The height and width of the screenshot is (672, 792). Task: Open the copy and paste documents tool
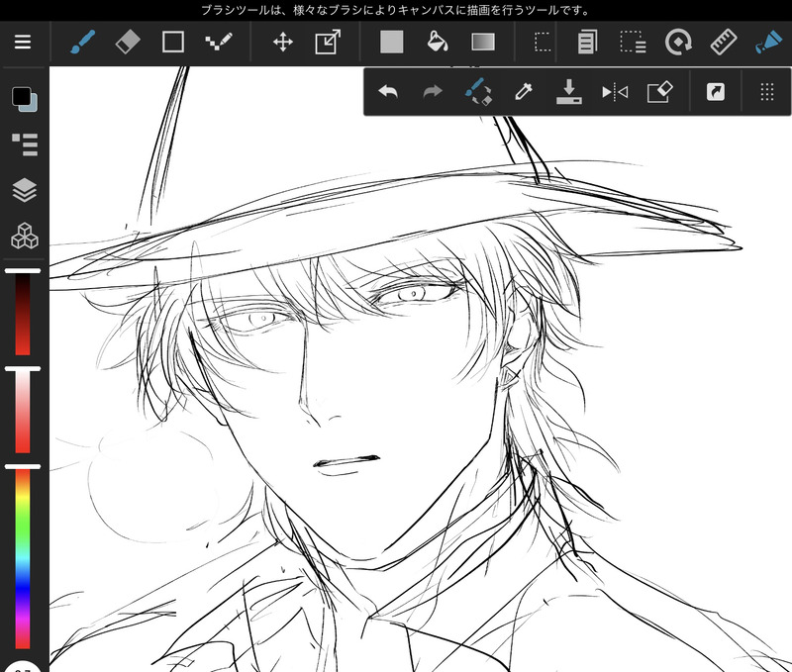pyautogui.click(x=587, y=42)
